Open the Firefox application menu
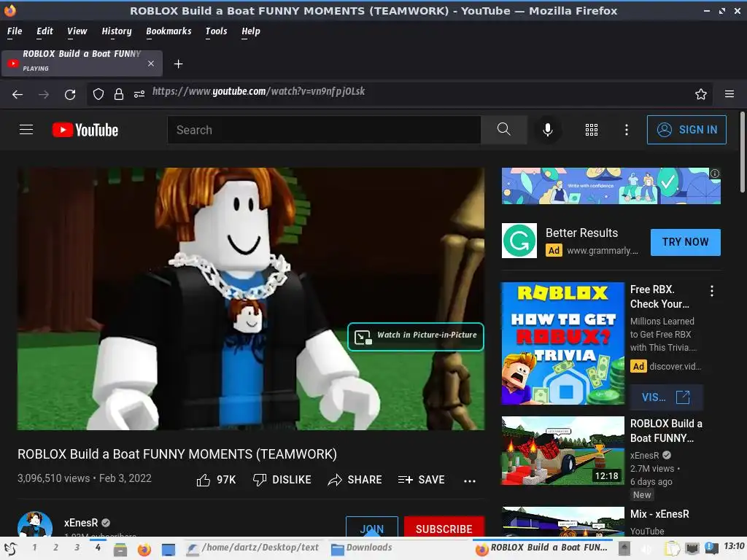Viewport: 747px width, 560px height. [x=729, y=94]
